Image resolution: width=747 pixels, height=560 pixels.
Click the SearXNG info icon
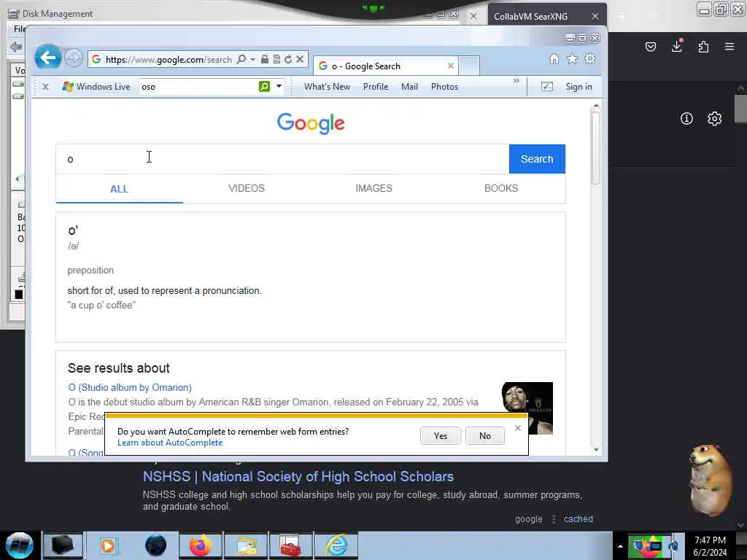pyautogui.click(x=686, y=119)
